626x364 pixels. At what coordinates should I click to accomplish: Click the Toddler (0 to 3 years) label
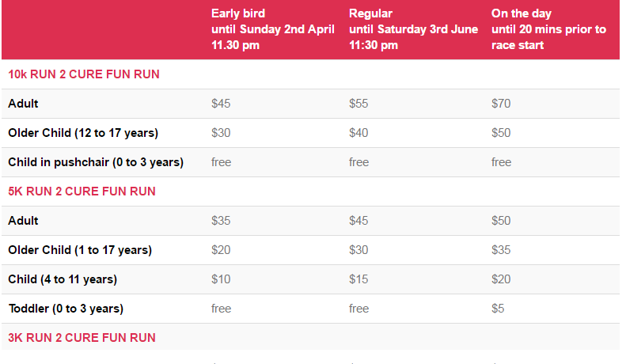click(66, 309)
